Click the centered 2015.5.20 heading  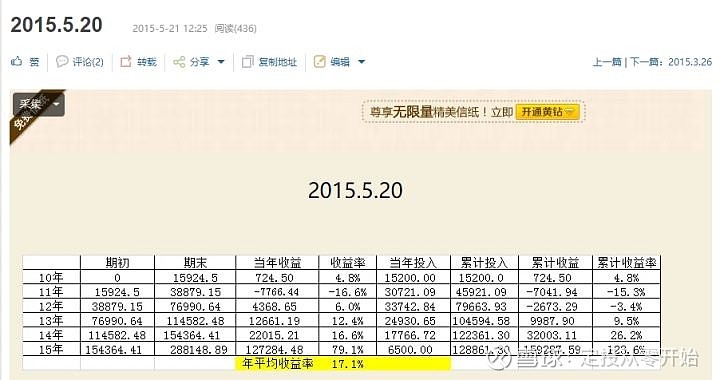click(x=355, y=190)
